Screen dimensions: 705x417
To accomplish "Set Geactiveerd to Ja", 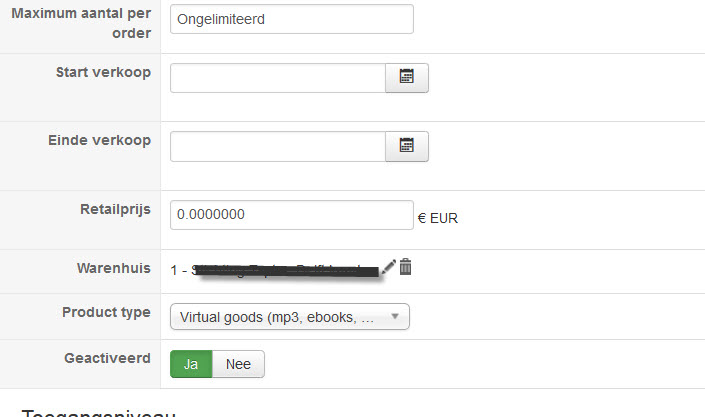I will (x=191, y=364).
